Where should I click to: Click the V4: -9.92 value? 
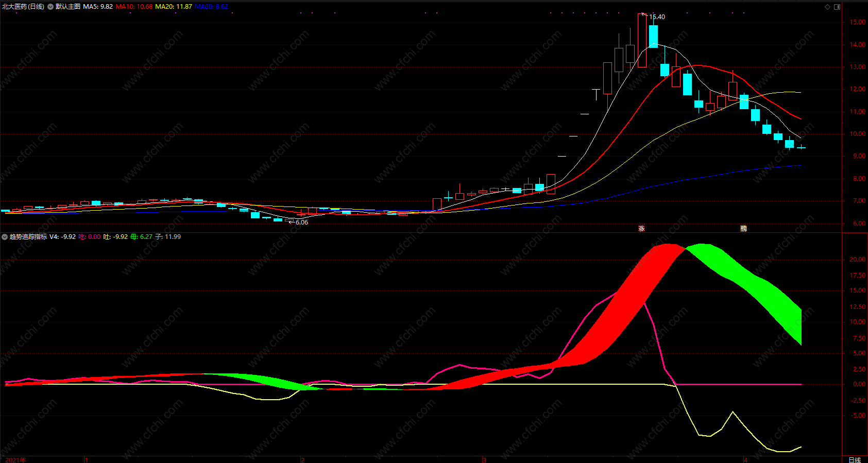coord(62,237)
